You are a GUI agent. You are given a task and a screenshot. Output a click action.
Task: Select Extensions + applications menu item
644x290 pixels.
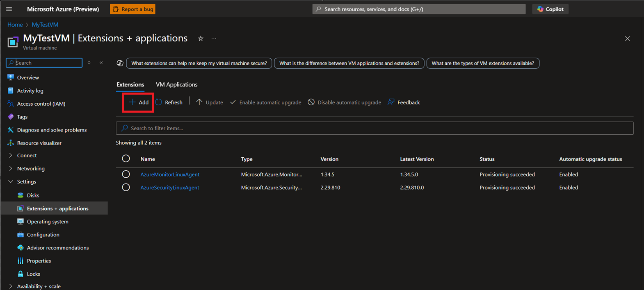[x=54, y=208]
